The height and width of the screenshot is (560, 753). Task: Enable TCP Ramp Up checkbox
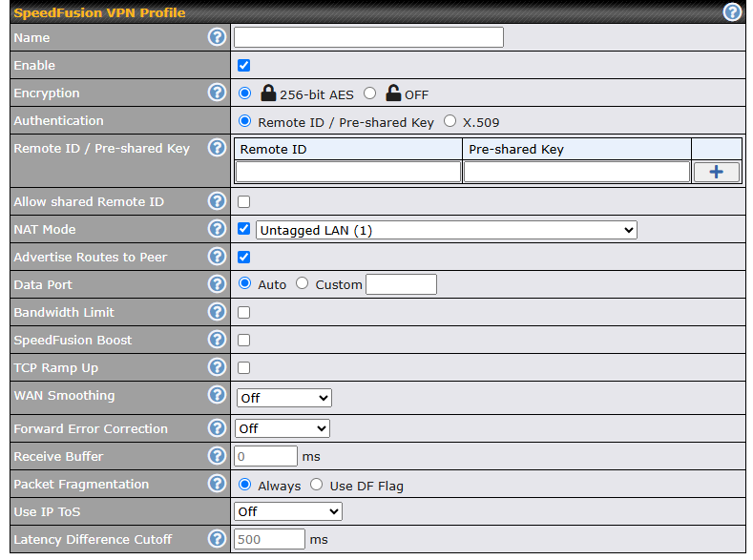(244, 368)
